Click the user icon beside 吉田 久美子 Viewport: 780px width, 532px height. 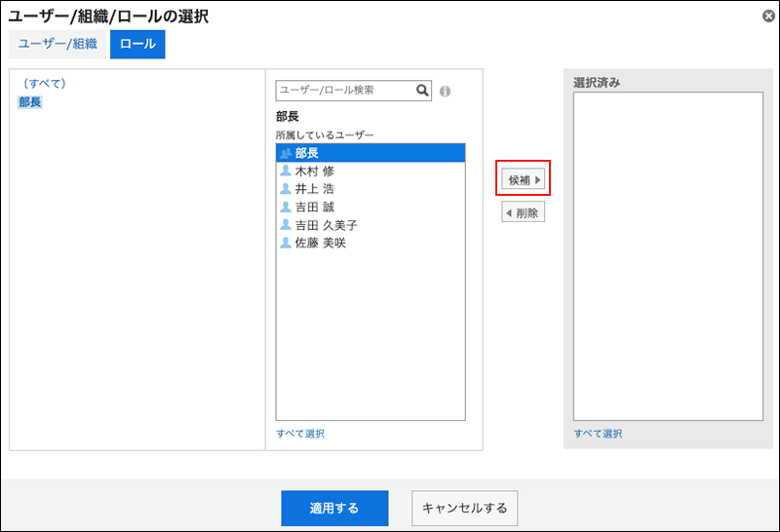point(286,225)
